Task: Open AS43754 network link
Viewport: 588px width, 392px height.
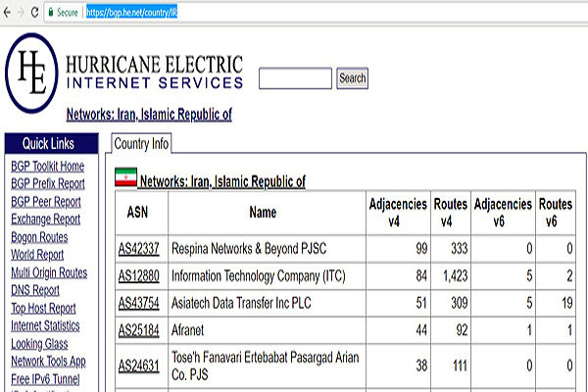Action: pos(139,303)
